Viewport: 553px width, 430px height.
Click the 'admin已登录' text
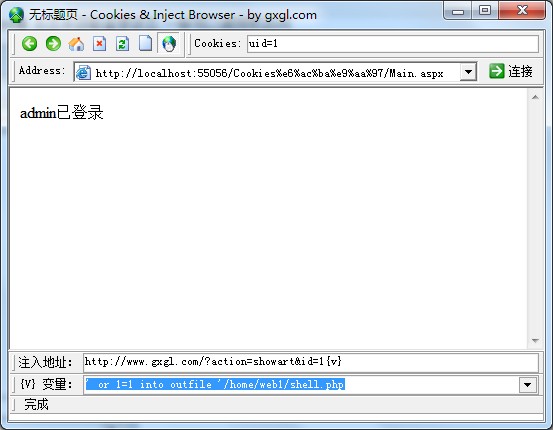pos(62,113)
